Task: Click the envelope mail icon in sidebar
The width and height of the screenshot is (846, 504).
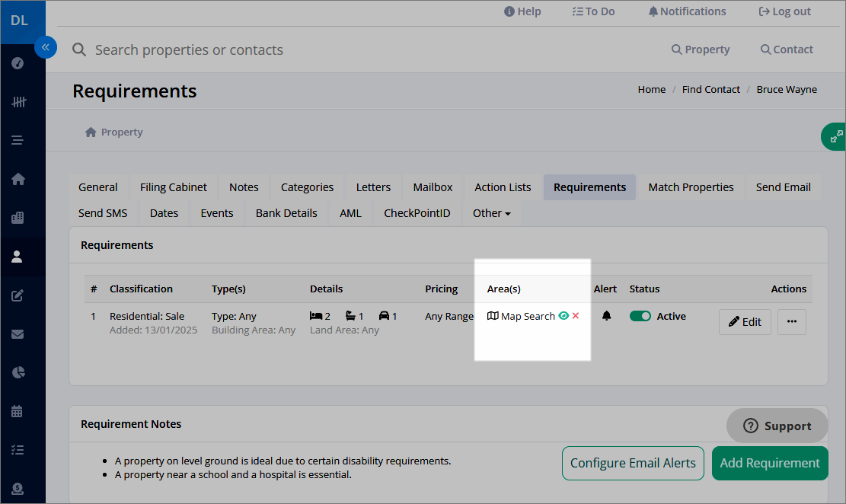Action: [x=18, y=334]
